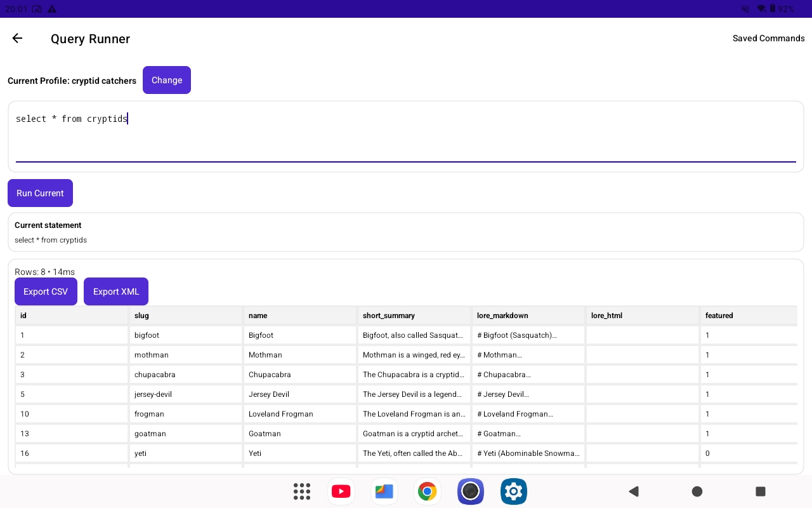The height and width of the screenshot is (508, 812).
Task: Open the Files app in the taskbar
Action: 384,491
